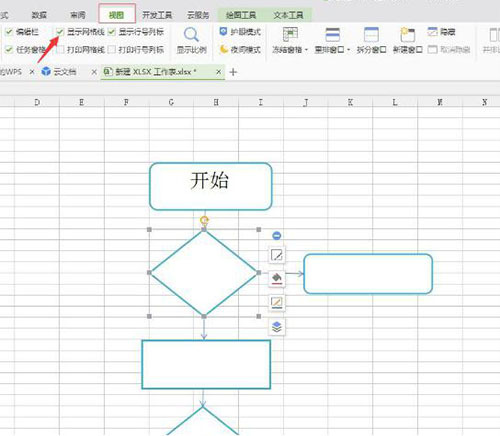The image size is (500, 436).
Task: Click 隐藏 to hide the window
Action: [441, 32]
